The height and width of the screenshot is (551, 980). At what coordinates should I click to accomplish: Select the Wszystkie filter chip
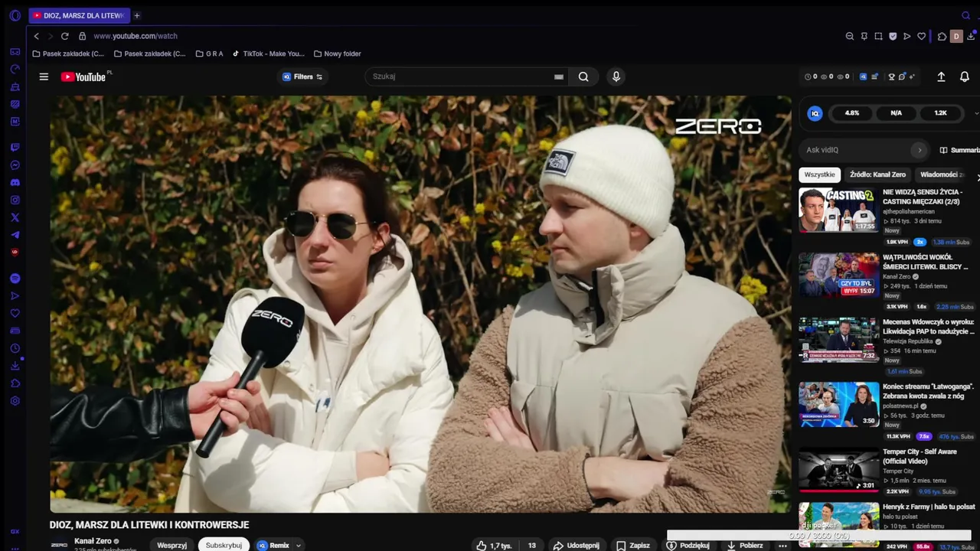tap(819, 174)
